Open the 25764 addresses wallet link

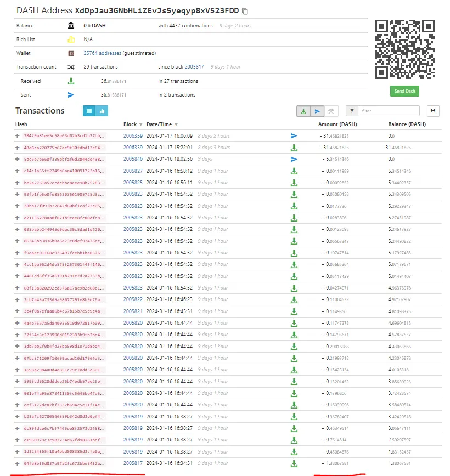(x=102, y=53)
